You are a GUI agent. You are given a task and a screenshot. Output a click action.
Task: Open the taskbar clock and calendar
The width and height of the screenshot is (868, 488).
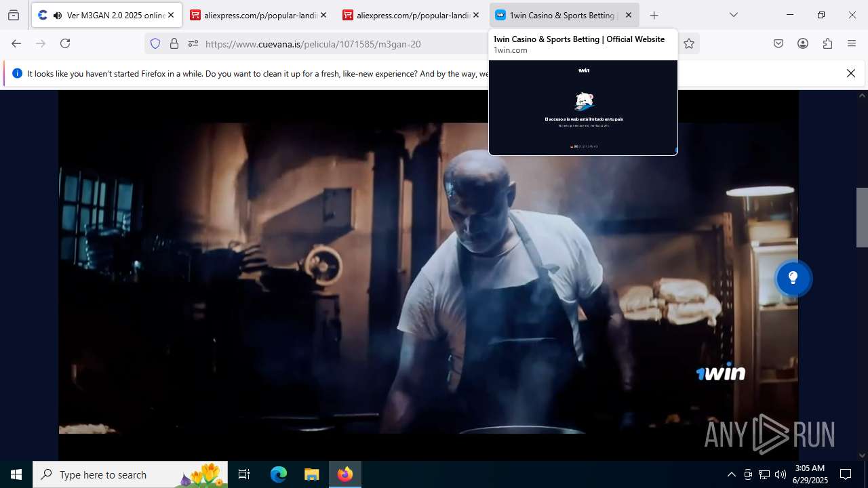811,474
